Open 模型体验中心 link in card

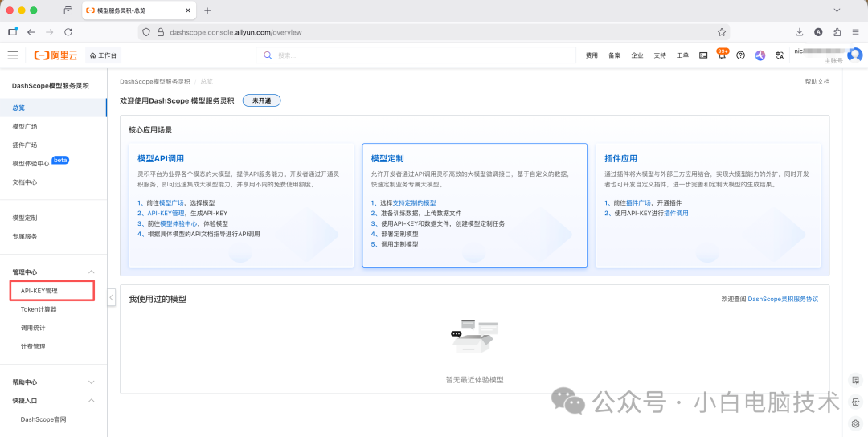(177, 223)
